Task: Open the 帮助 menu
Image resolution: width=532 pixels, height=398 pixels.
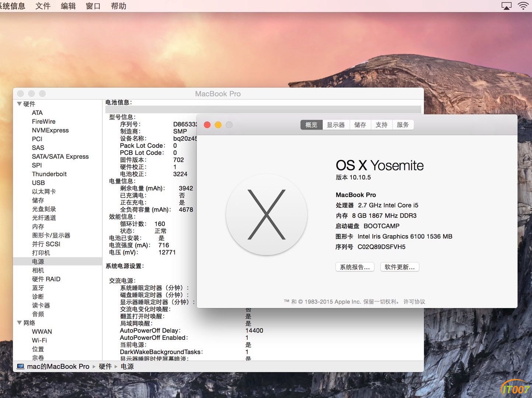Action: [118, 6]
